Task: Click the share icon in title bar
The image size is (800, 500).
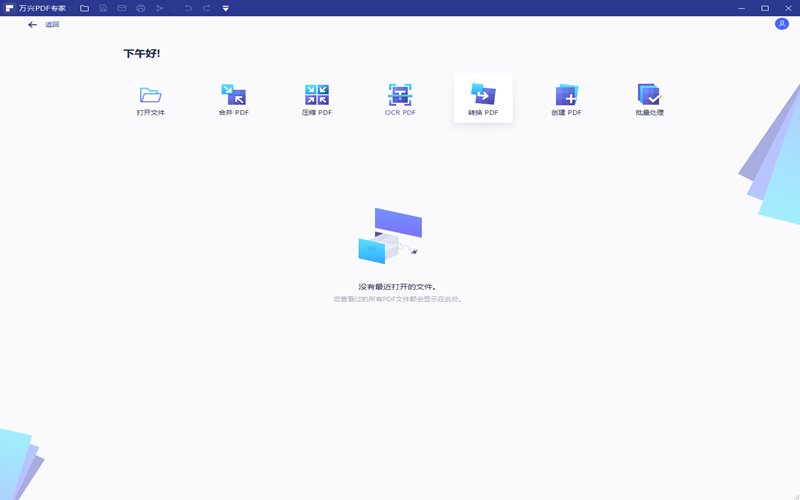Action: (160, 8)
